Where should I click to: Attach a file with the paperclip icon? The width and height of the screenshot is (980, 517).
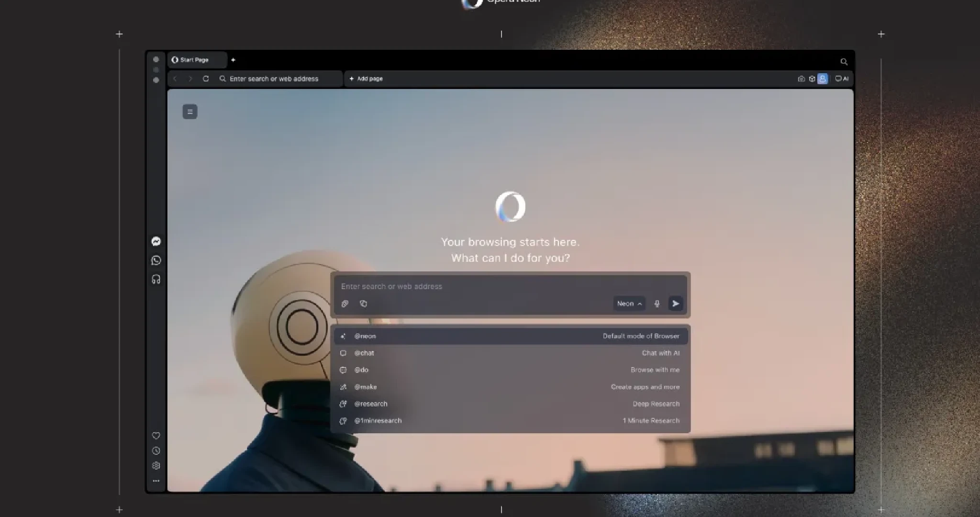tap(345, 303)
